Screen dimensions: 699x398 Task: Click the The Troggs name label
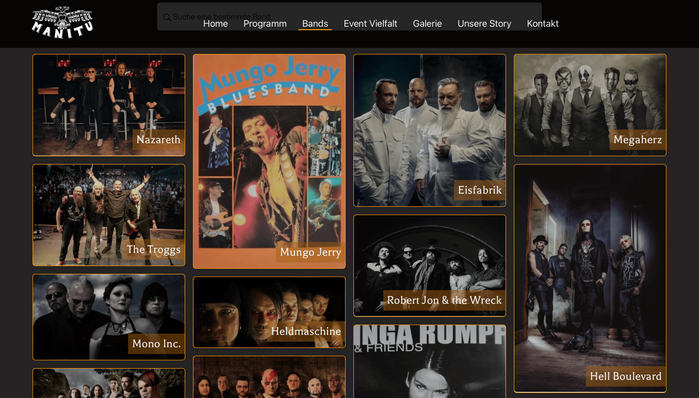tap(153, 250)
